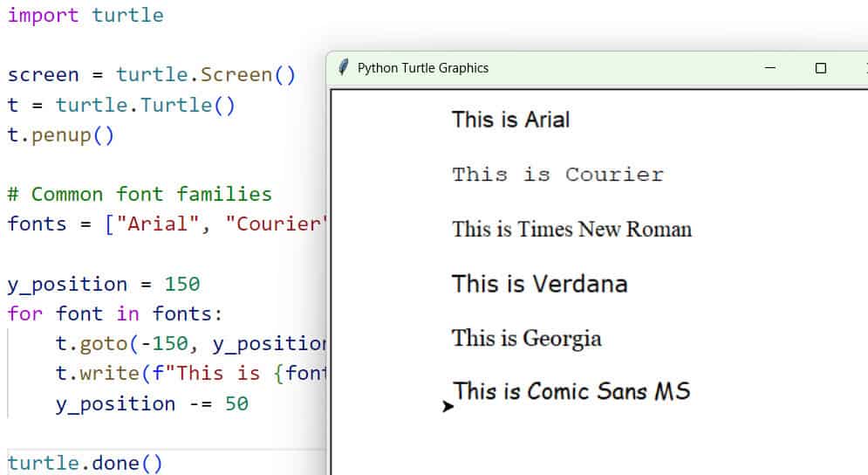Click the "y_position -= 50" code line
This screenshot has width=868, height=475.
152,403
